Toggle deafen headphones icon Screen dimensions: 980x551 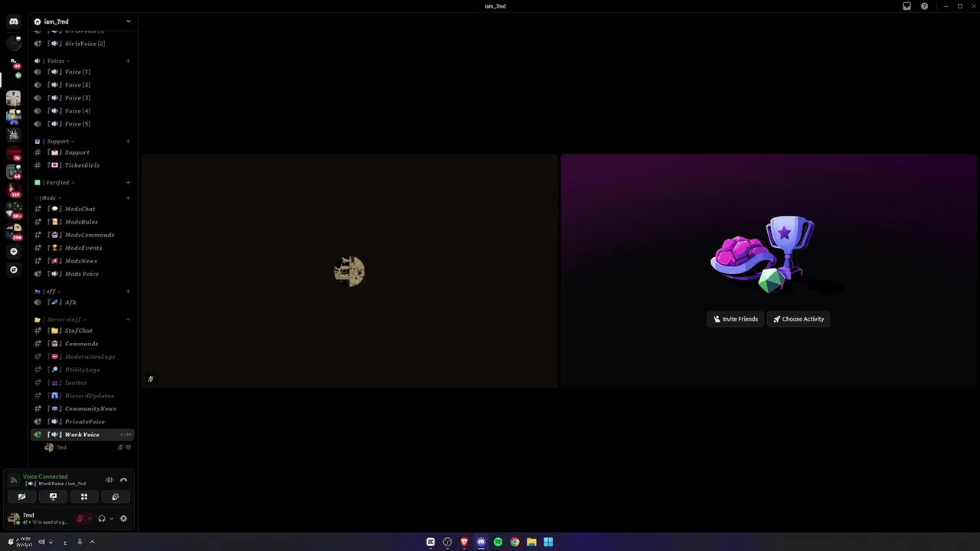(101, 518)
